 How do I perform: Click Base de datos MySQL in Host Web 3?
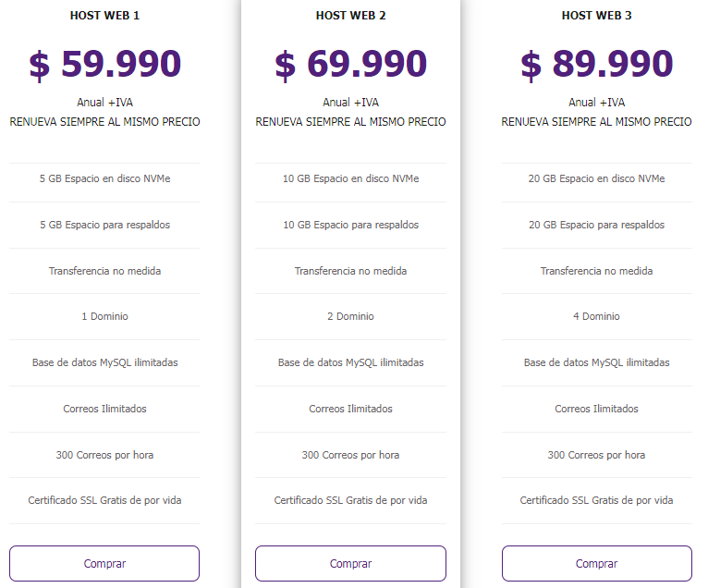[596, 362]
